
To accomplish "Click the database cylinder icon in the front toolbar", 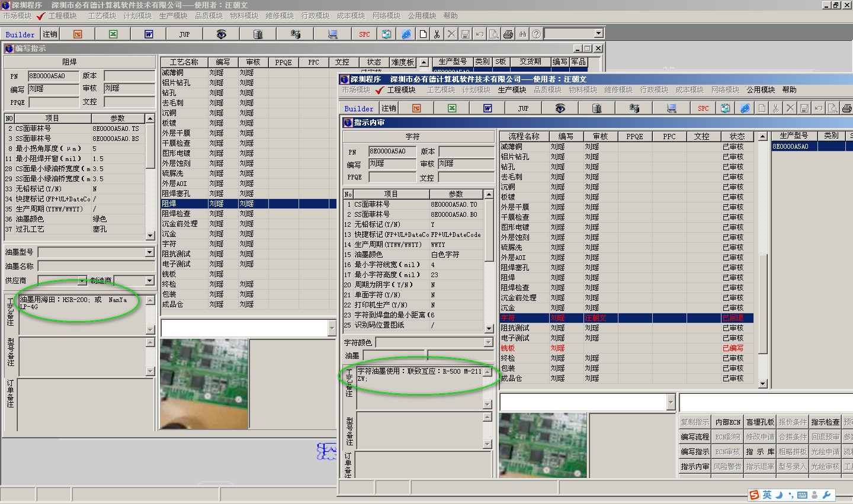I will click(597, 108).
